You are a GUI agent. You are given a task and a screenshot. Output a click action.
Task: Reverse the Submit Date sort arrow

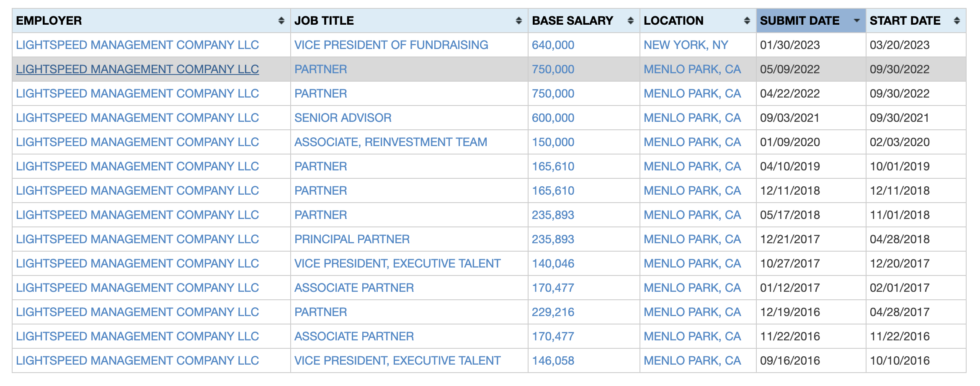(856, 21)
